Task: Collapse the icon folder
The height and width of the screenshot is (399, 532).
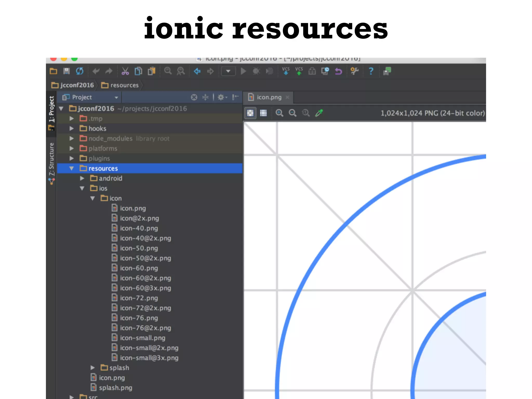Action: pos(92,198)
